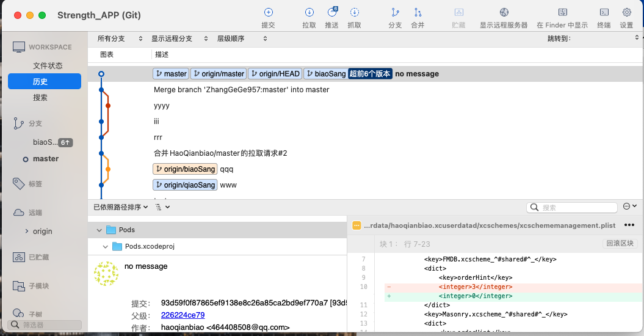Select commit 合并 HaoQianbiao/master的拉取请求#2

[x=220, y=153]
